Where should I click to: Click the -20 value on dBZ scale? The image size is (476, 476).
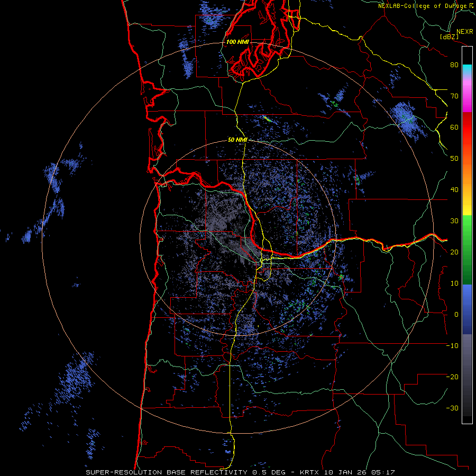452,377
